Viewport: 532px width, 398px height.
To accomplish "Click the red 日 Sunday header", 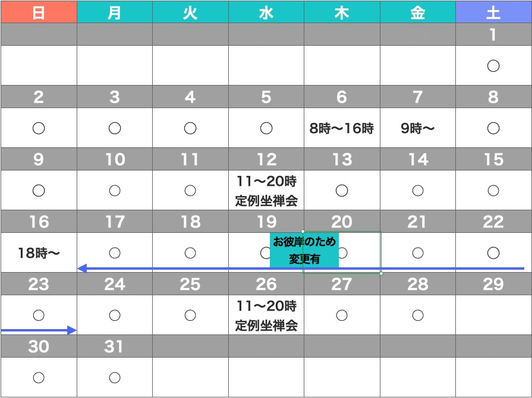I will pyautogui.click(x=39, y=12).
